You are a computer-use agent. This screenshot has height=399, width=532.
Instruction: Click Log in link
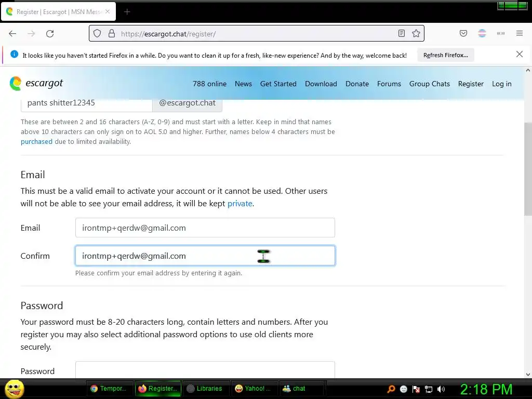pyautogui.click(x=501, y=84)
